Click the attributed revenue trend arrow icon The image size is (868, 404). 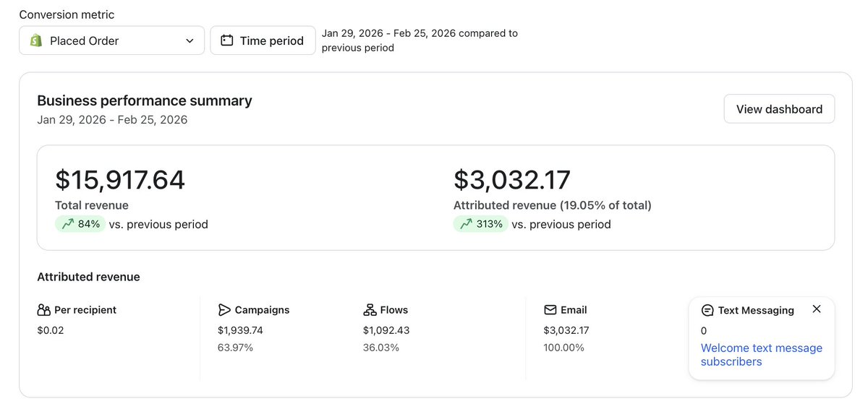pyautogui.click(x=467, y=224)
